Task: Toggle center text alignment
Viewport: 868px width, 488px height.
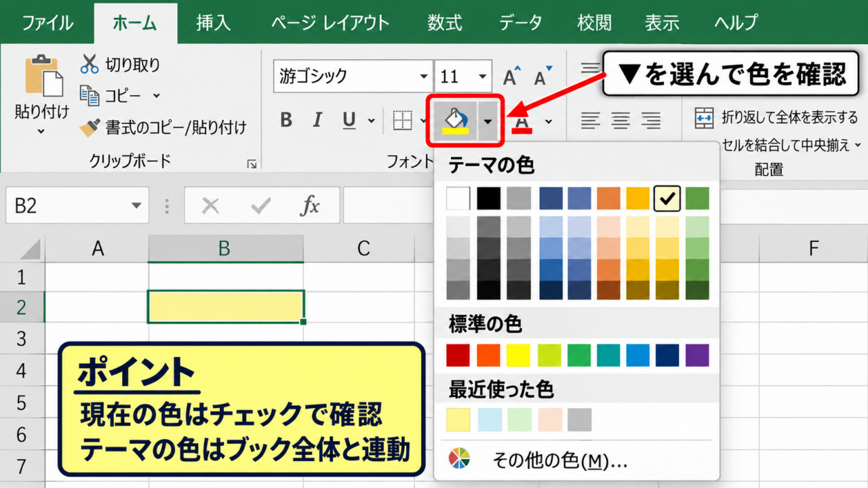Action: tap(621, 121)
